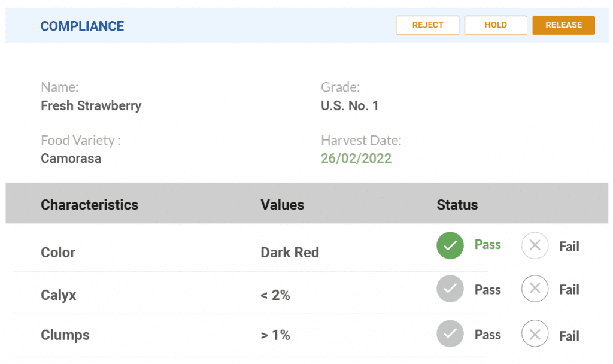Click the Fail label in Calyx row
The height and width of the screenshot is (364, 613).
569,290
